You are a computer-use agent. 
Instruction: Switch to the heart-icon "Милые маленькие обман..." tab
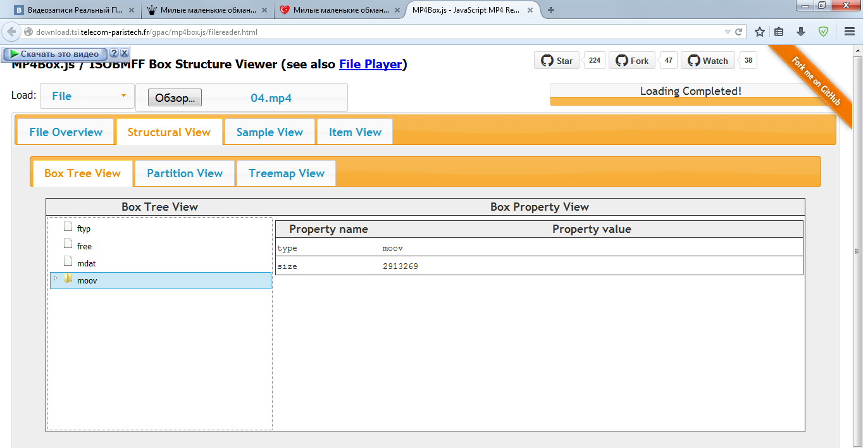tap(338, 9)
